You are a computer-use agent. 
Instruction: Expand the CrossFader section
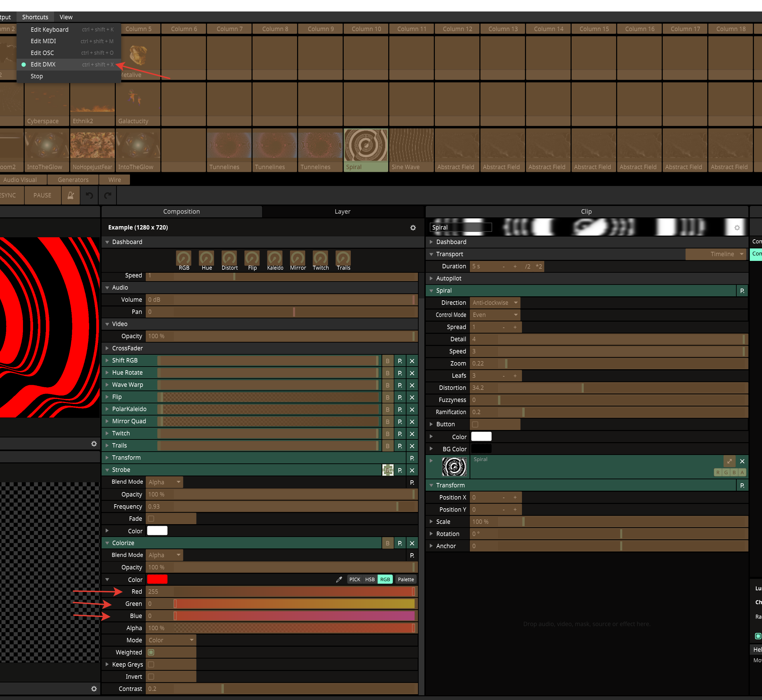[107, 348]
